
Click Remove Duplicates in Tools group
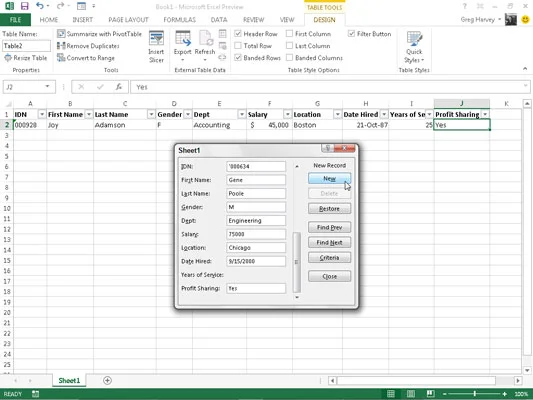[x=88, y=46]
